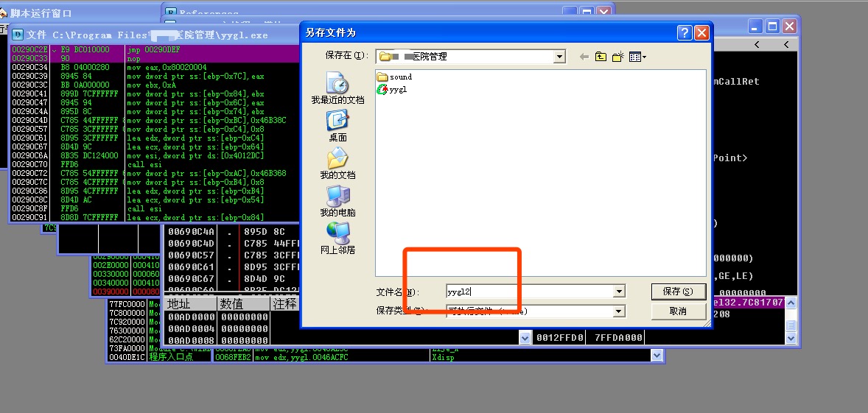Screen dimensions: 868x413
Task: Go back to the previous folder in the save dialog
Action: pos(584,57)
